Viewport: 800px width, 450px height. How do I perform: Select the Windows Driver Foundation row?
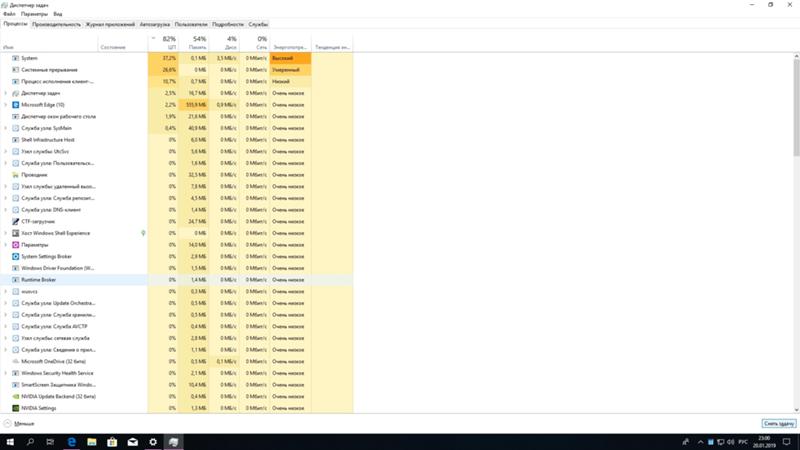click(x=177, y=268)
